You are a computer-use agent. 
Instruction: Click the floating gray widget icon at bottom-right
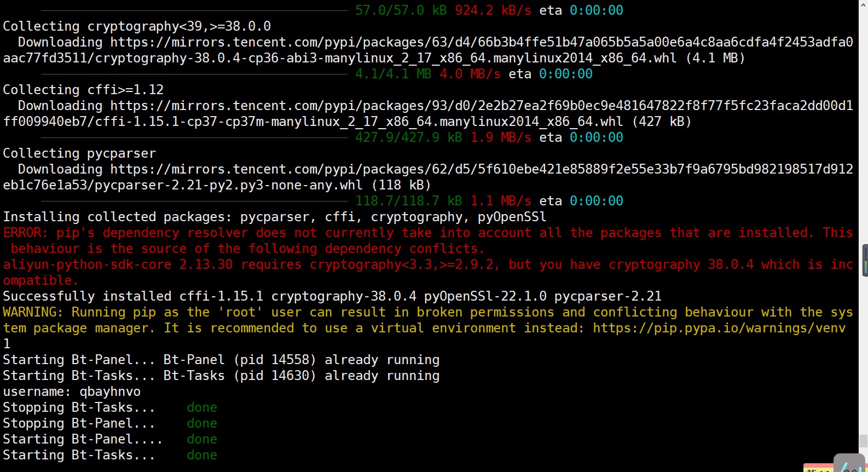click(x=850, y=463)
